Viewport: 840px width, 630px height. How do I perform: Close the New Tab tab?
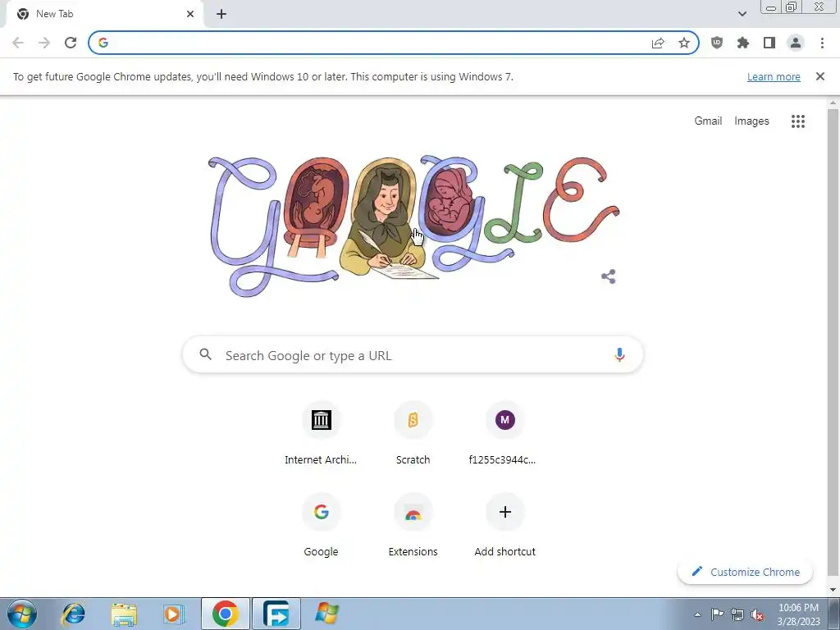[x=190, y=14]
